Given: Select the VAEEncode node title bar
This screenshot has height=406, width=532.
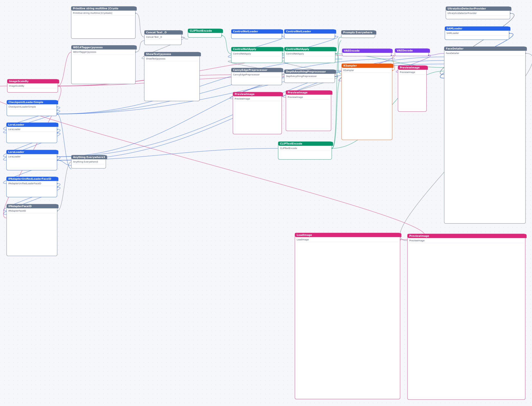Looking at the screenshot, I should [x=367, y=51].
